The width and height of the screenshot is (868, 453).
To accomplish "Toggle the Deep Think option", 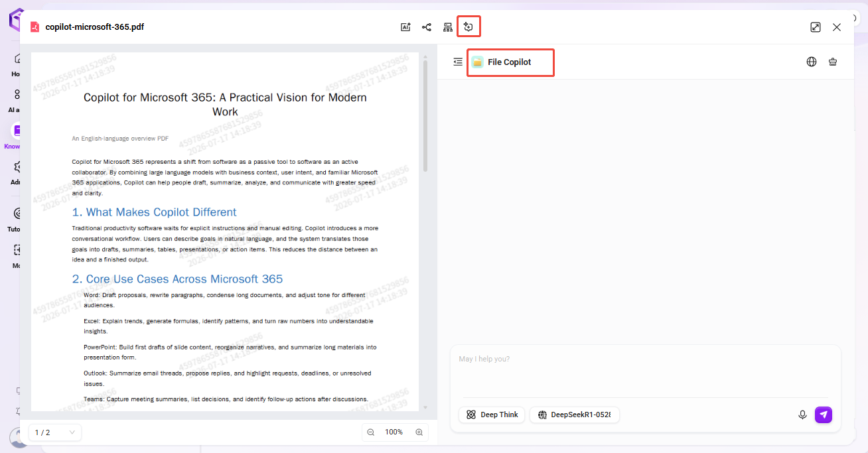I will point(492,415).
